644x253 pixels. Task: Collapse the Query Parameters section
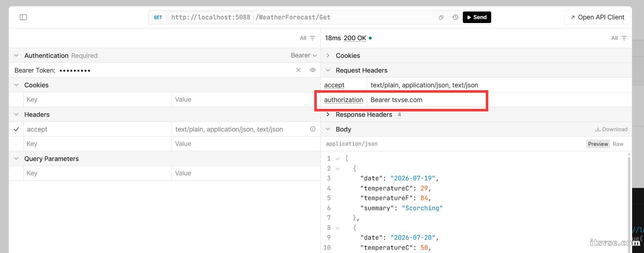click(x=16, y=158)
